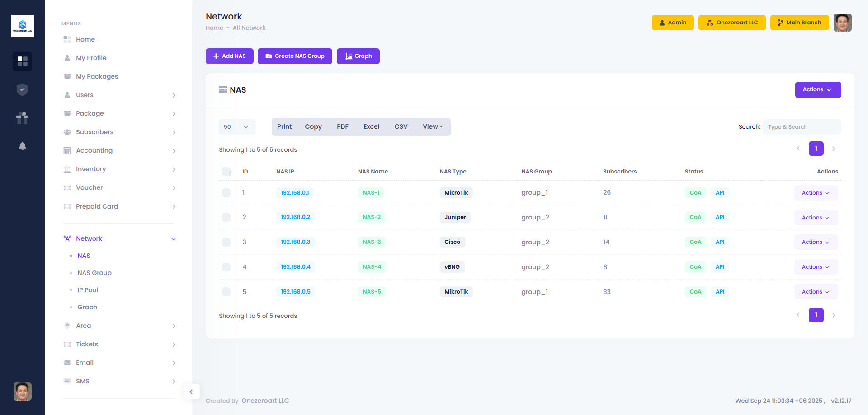The height and width of the screenshot is (415, 868).
Task: Click the Graph chart button
Action: coord(358,56)
